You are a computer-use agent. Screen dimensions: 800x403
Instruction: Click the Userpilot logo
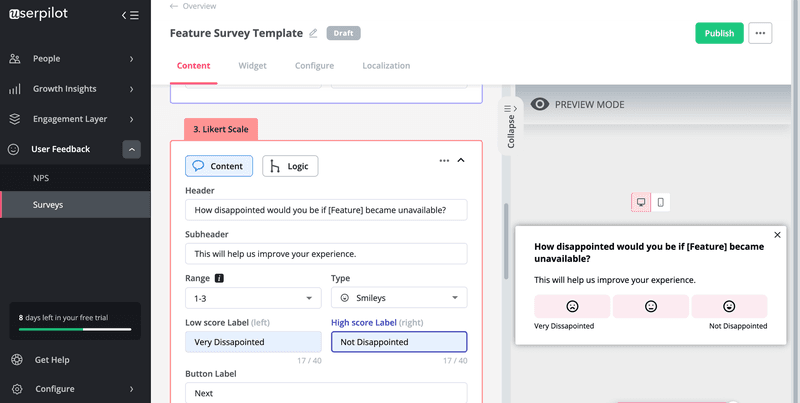(39, 14)
